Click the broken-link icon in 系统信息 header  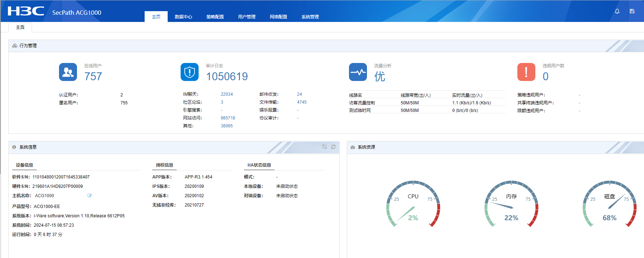(x=325, y=147)
